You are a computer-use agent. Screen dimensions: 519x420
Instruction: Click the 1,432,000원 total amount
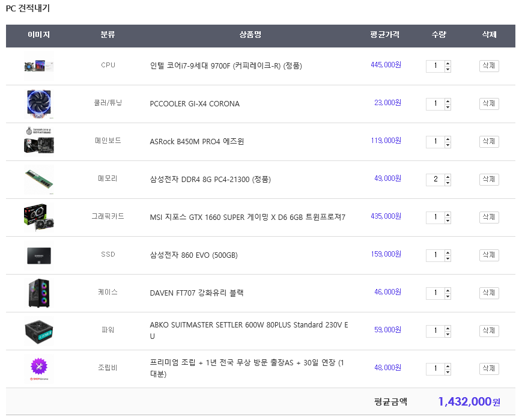tap(469, 402)
